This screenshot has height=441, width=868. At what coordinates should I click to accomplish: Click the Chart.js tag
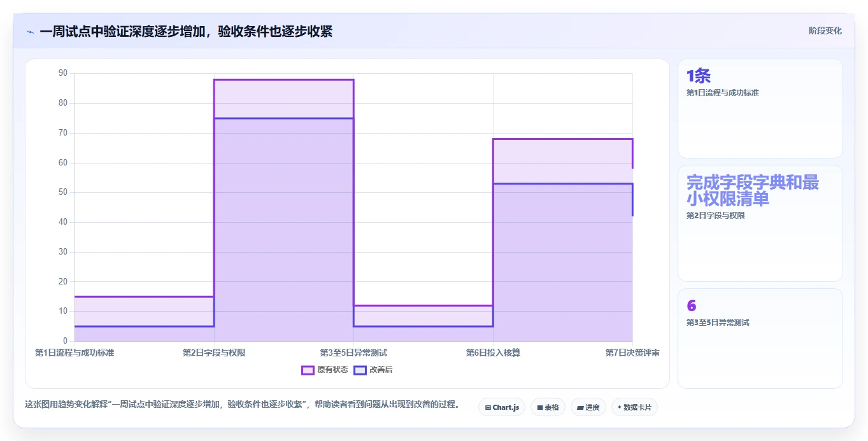click(502, 407)
